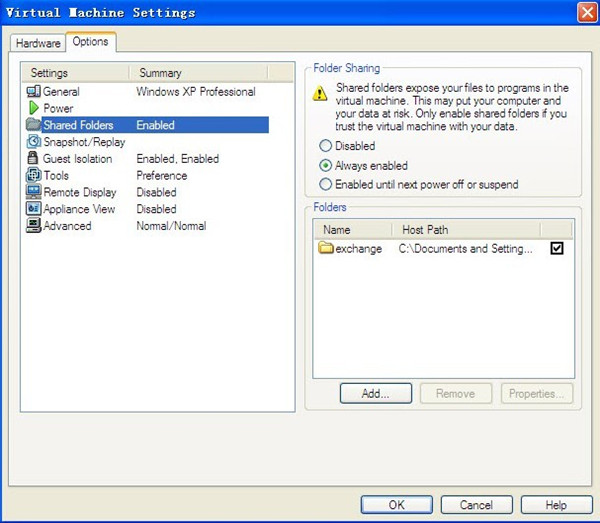Click the Guest Isolation lock icon

(34, 159)
